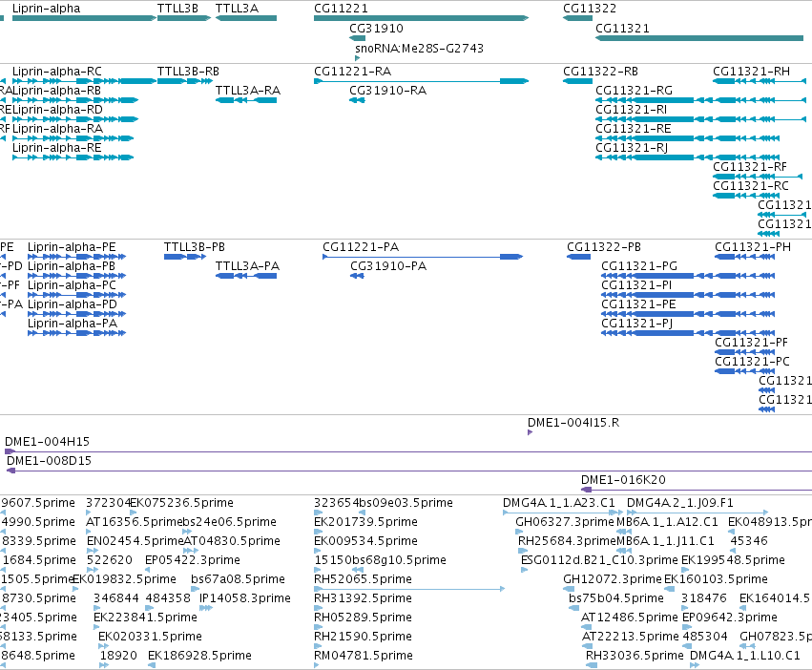Image resolution: width=812 pixels, height=670 pixels.
Task: Click protein CG11321-PG
Action: click(x=688, y=276)
